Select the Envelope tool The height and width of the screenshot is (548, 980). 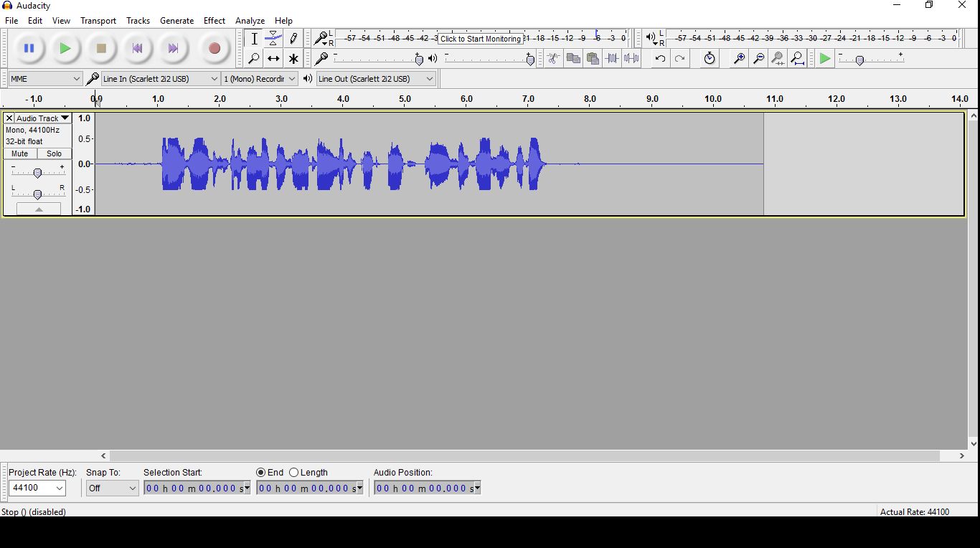273,39
